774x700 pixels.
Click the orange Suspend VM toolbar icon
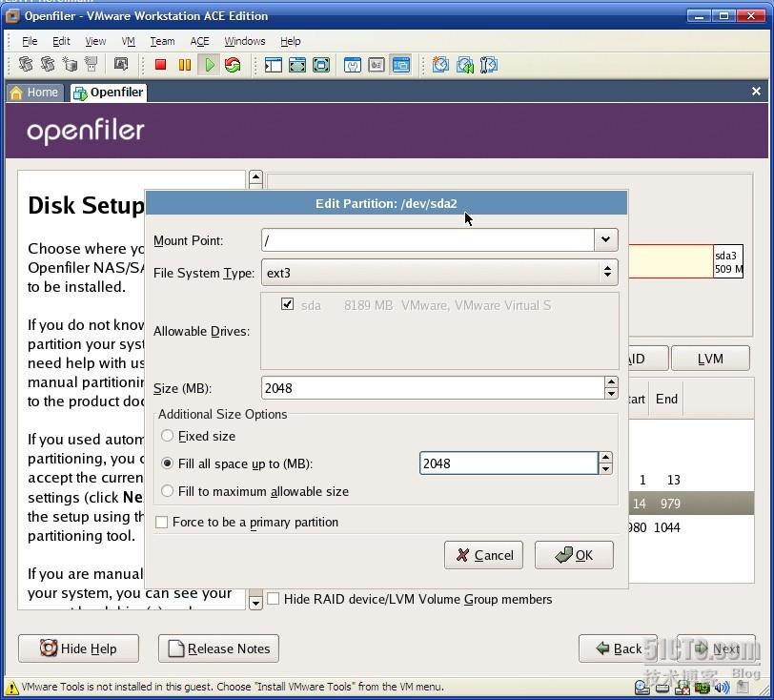[x=185, y=65]
